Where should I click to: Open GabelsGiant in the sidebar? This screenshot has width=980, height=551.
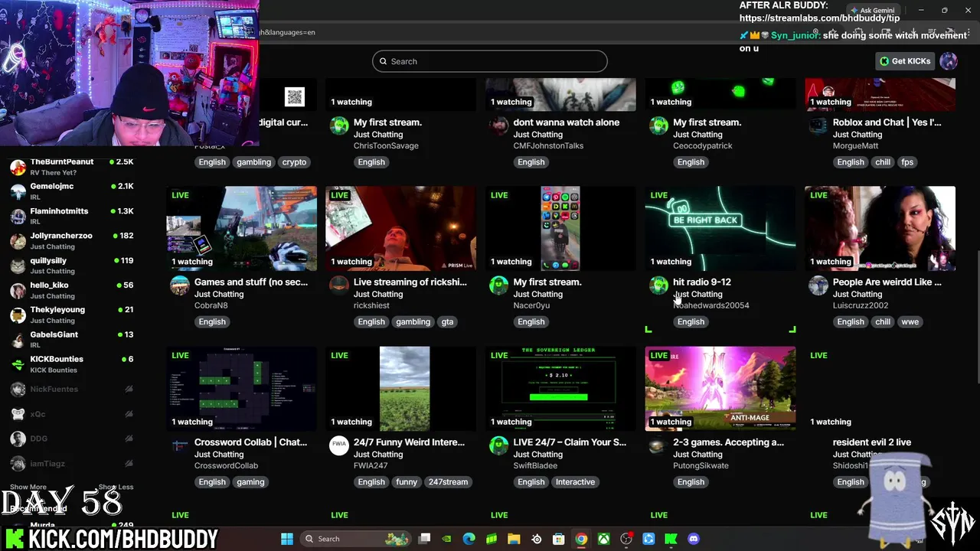(72, 339)
